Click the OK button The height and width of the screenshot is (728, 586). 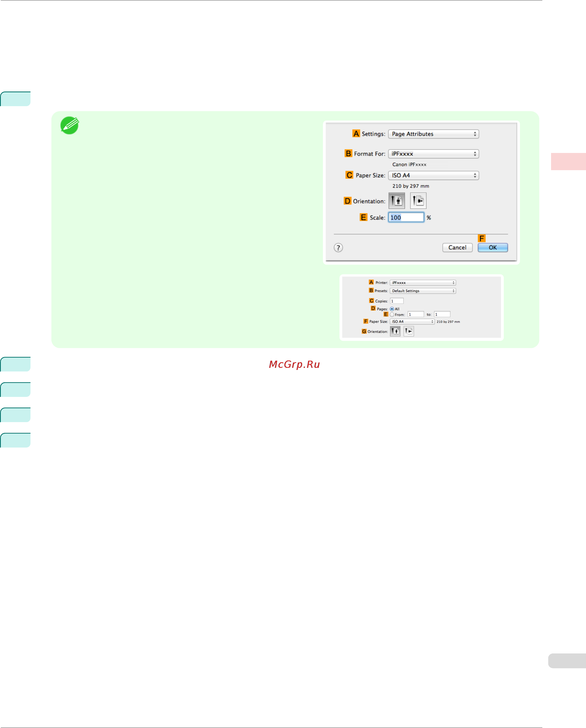(x=493, y=248)
